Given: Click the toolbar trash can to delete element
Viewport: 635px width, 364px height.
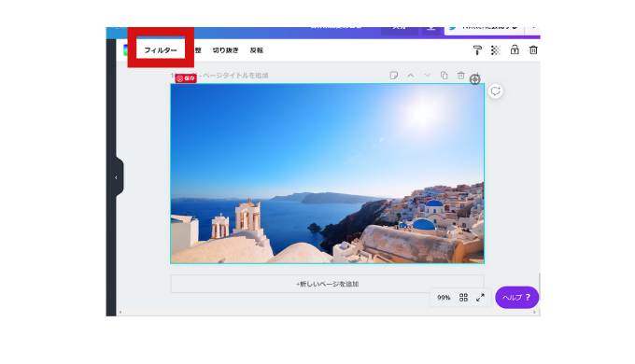Looking at the screenshot, I should [533, 49].
